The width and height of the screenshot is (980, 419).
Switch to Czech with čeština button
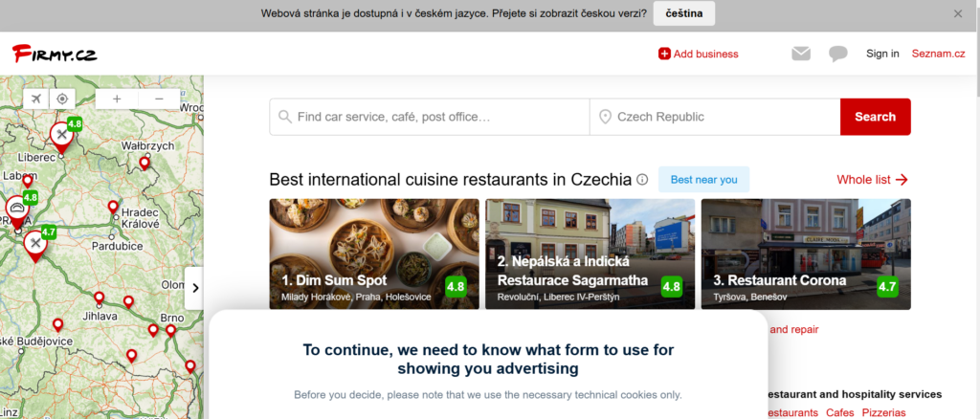point(683,13)
